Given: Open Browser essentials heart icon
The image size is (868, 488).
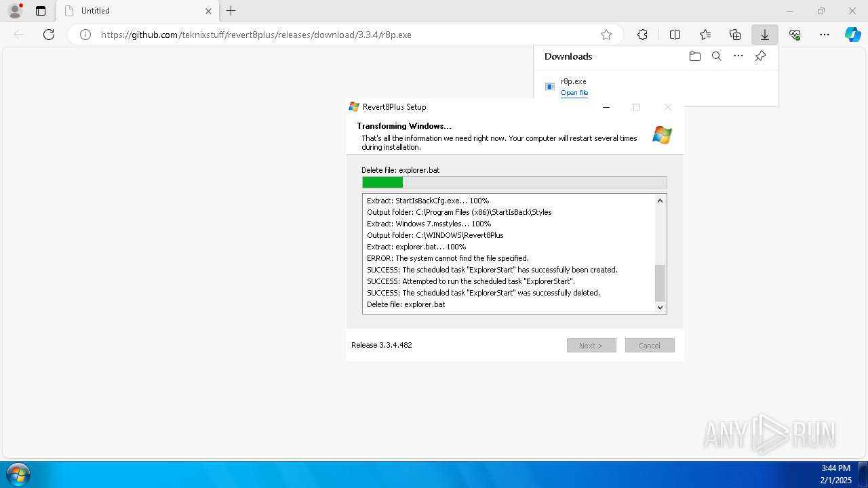Looking at the screenshot, I should tap(795, 35).
